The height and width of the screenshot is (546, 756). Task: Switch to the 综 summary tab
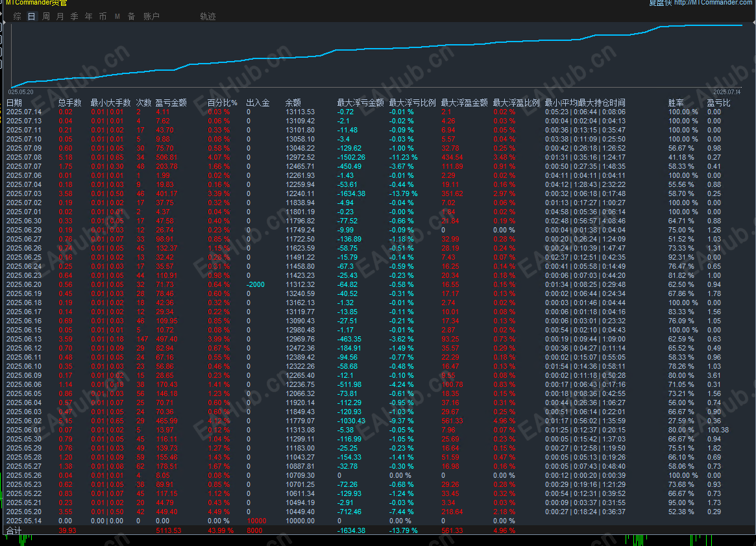(18, 16)
